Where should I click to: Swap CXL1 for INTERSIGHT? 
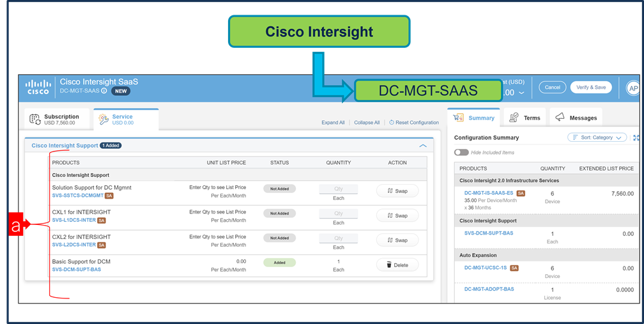pos(397,215)
